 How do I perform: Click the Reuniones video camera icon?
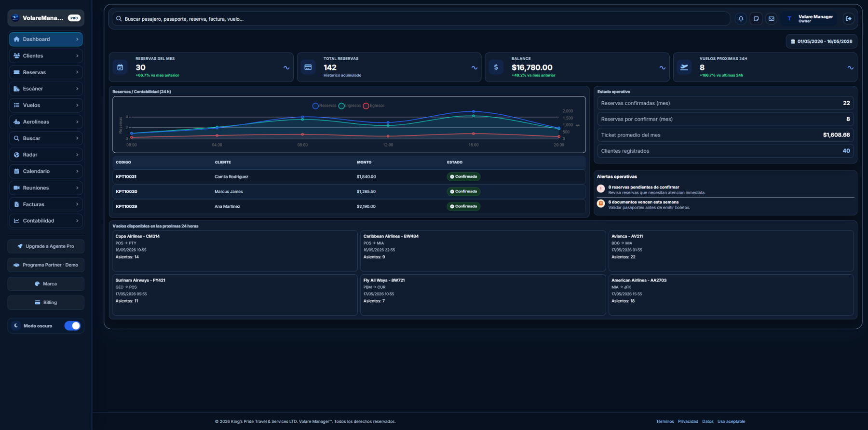point(16,188)
